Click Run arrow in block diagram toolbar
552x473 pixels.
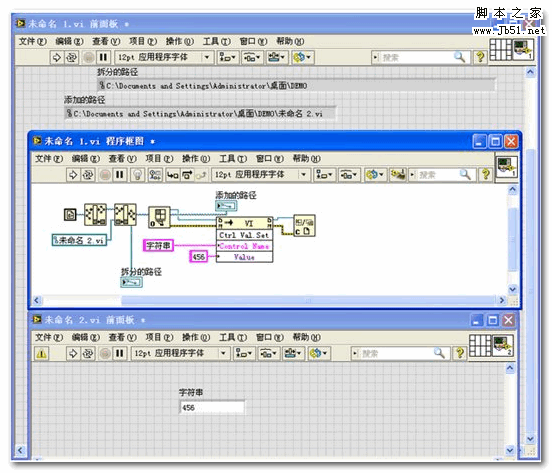click(x=73, y=175)
